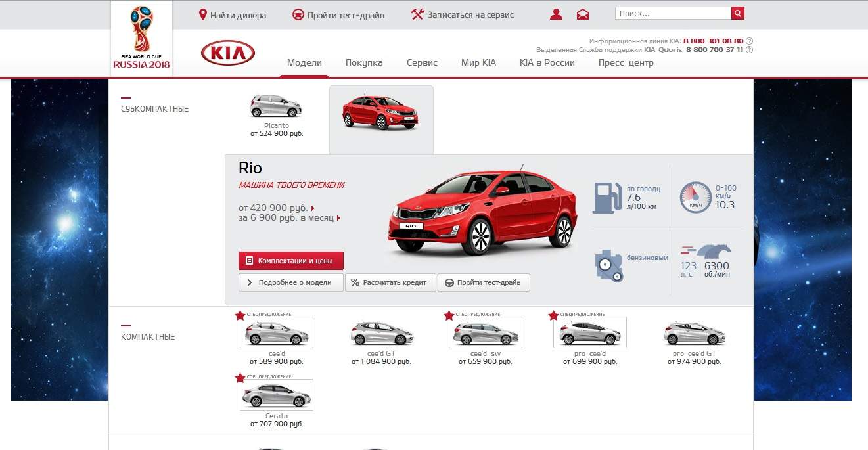Click the Записаться на сервис link

tap(470, 15)
